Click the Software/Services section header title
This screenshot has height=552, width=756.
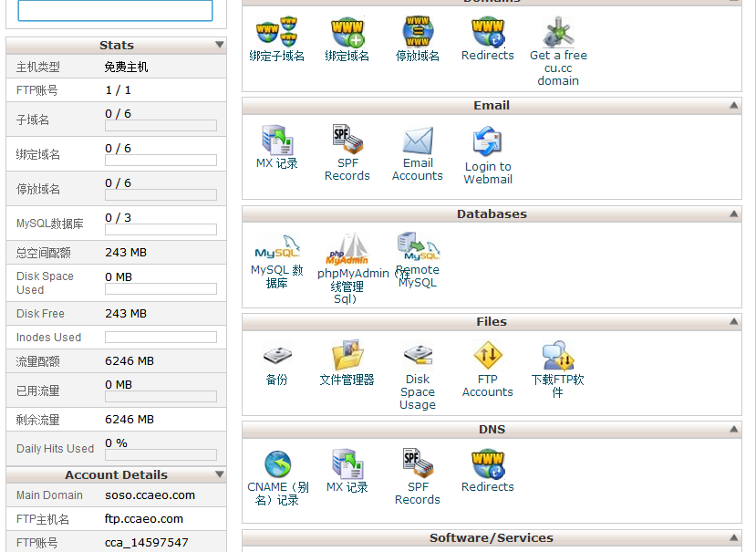coord(492,537)
